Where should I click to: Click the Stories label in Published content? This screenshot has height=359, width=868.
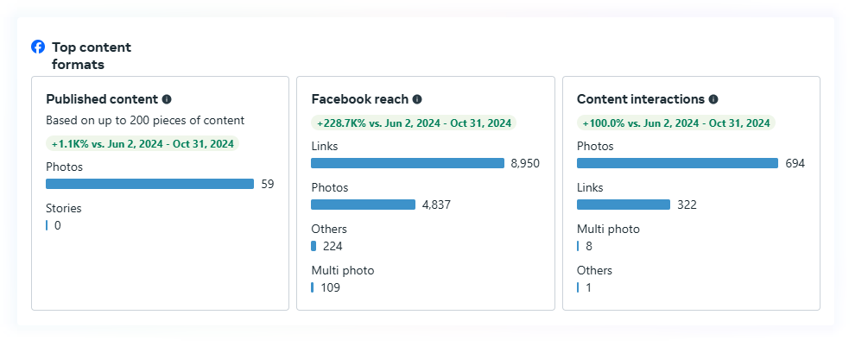coord(64,208)
